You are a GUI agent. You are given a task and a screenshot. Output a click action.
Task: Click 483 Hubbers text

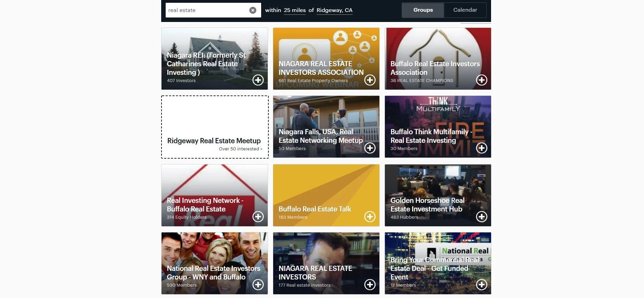[404, 217]
